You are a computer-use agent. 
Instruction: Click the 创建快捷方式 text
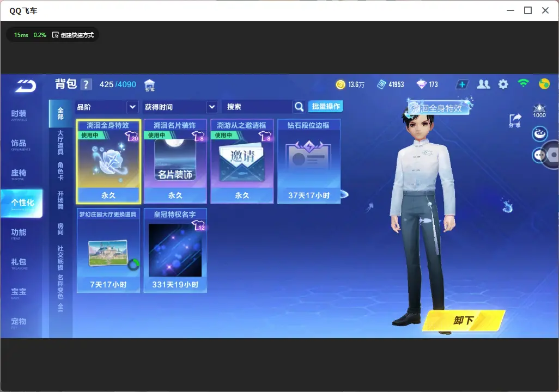point(77,35)
